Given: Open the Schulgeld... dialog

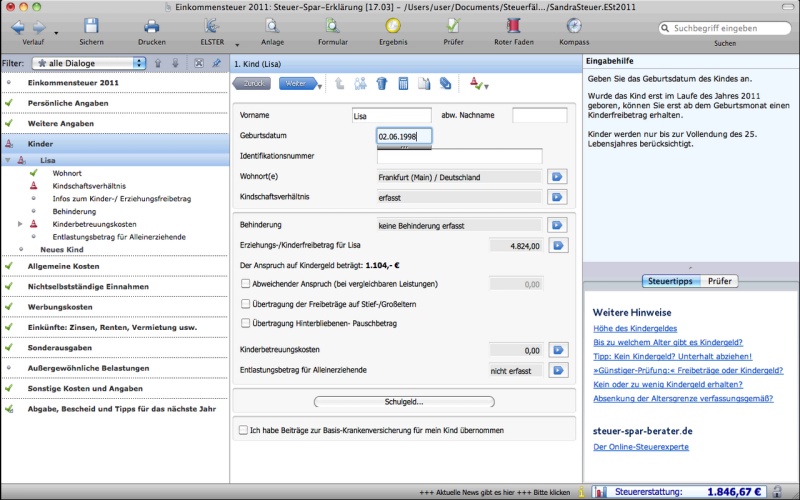Looking at the screenshot, I should pyautogui.click(x=404, y=402).
